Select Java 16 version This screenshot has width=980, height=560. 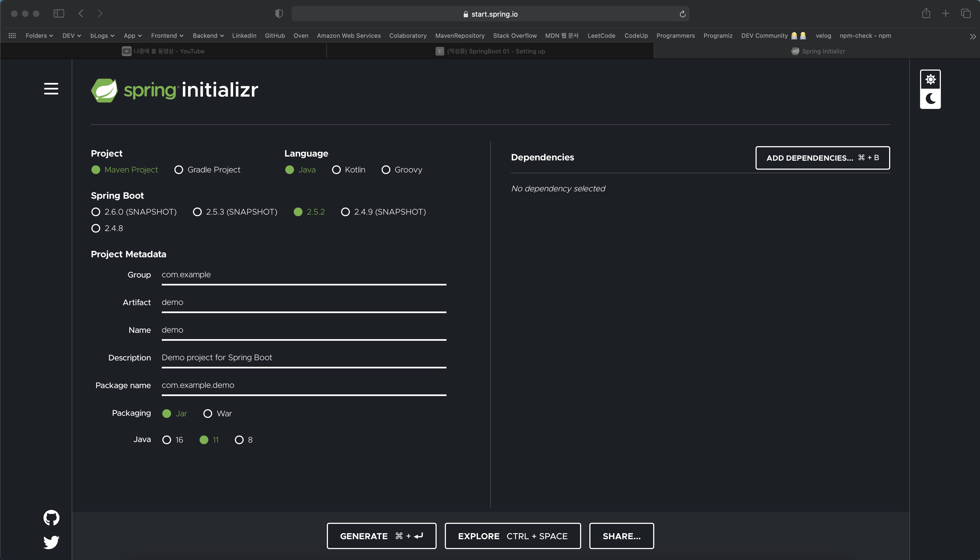click(x=173, y=440)
